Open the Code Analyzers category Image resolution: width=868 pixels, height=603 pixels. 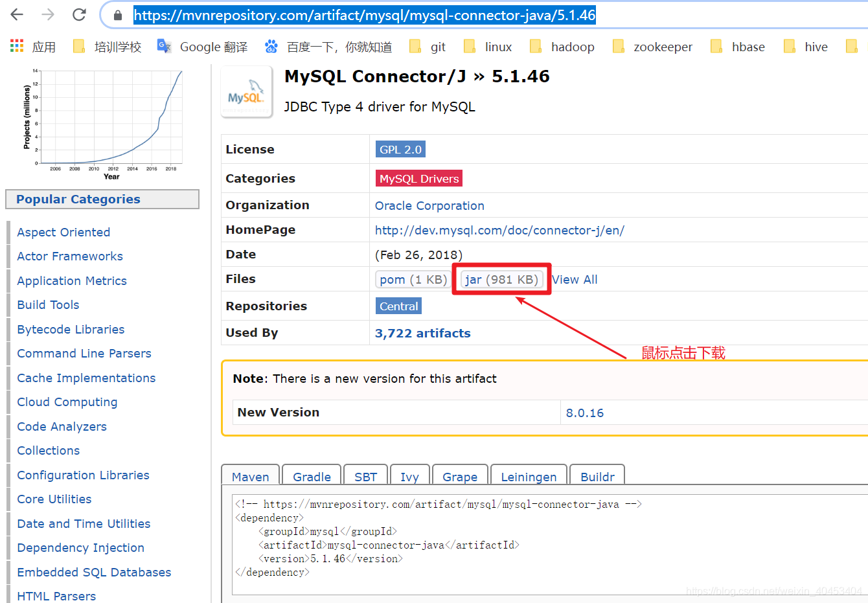pos(62,426)
